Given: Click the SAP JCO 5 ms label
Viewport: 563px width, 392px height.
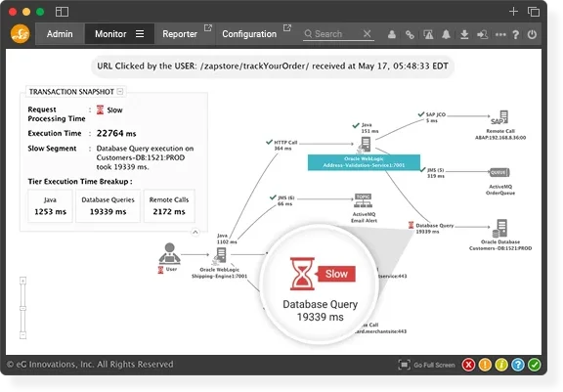Looking at the screenshot, I should [x=436, y=117].
